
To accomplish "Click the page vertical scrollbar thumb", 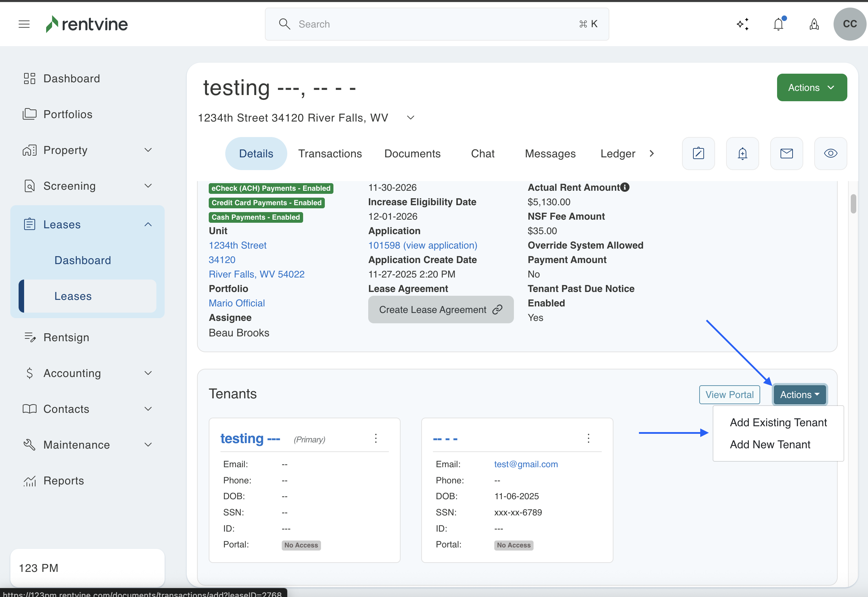I will (x=853, y=204).
